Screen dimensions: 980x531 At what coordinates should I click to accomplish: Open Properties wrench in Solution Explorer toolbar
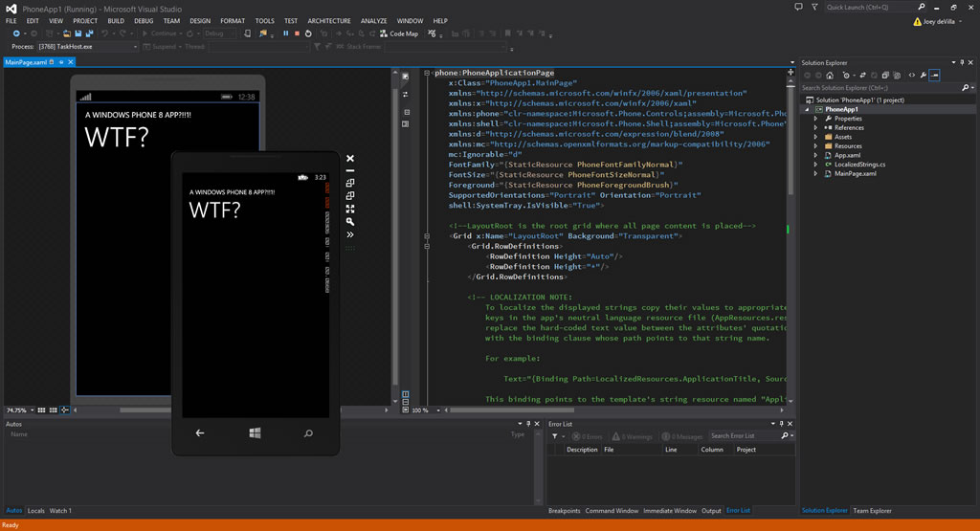pos(924,75)
